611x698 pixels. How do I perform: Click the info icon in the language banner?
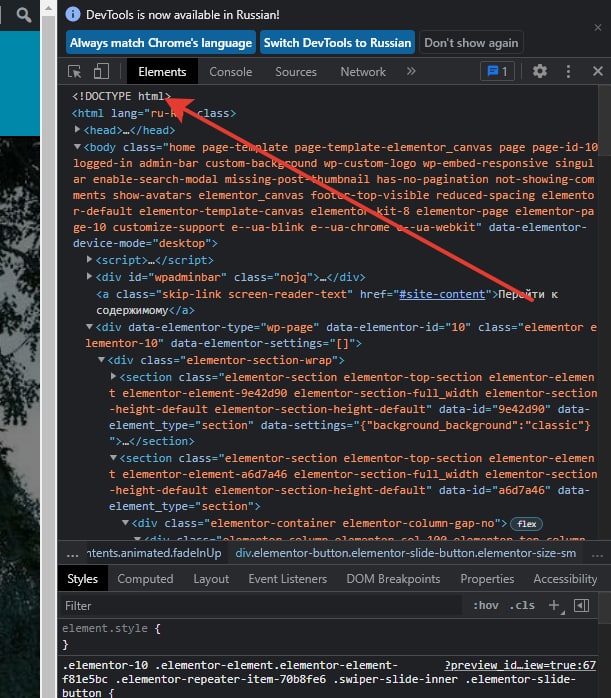pos(73,14)
